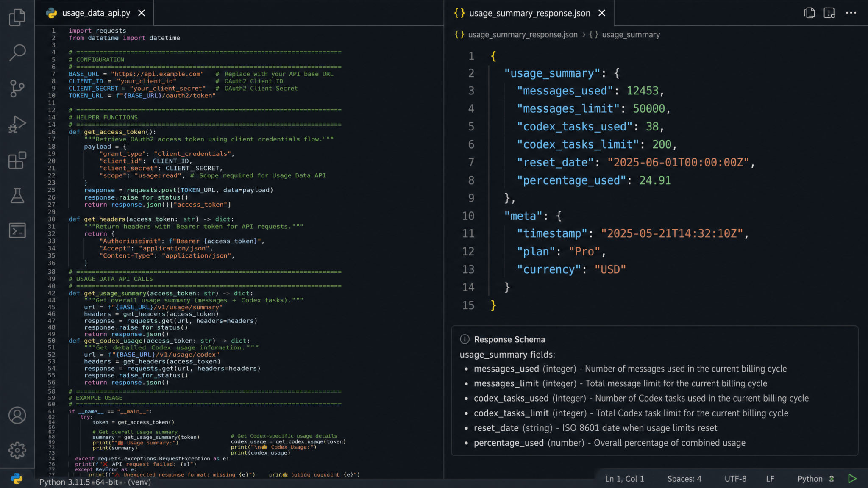Click the # HELPER FUNCTIONS comment
Viewport: 868px width, 488px height.
pos(103,118)
